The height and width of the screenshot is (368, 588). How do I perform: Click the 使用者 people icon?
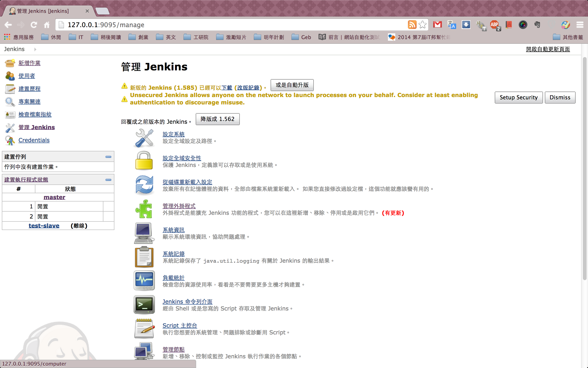[x=10, y=76]
